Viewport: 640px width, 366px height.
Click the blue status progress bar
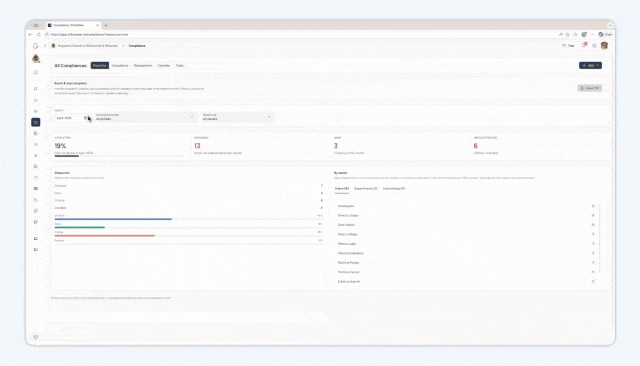[113, 219]
